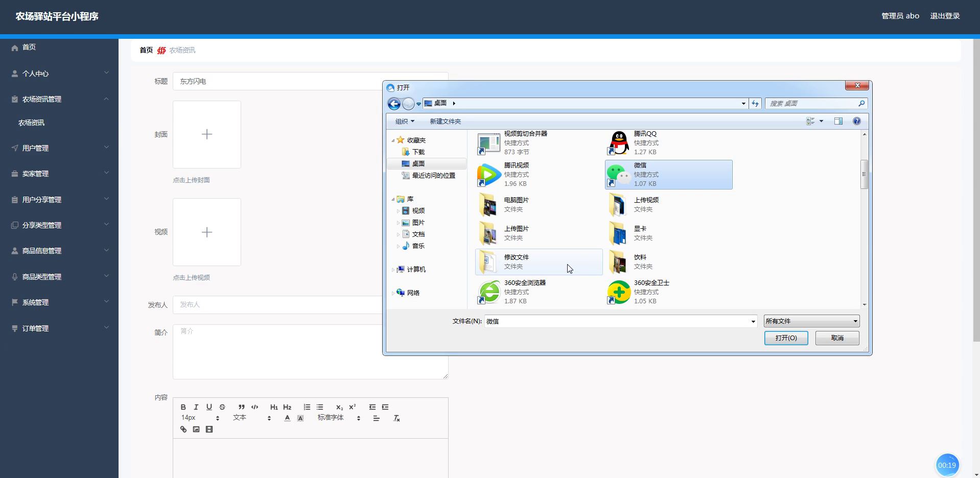The width and height of the screenshot is (980, 478).
Task: Select 下载 in the navigation tree
Action: click(x=418, y=152)
